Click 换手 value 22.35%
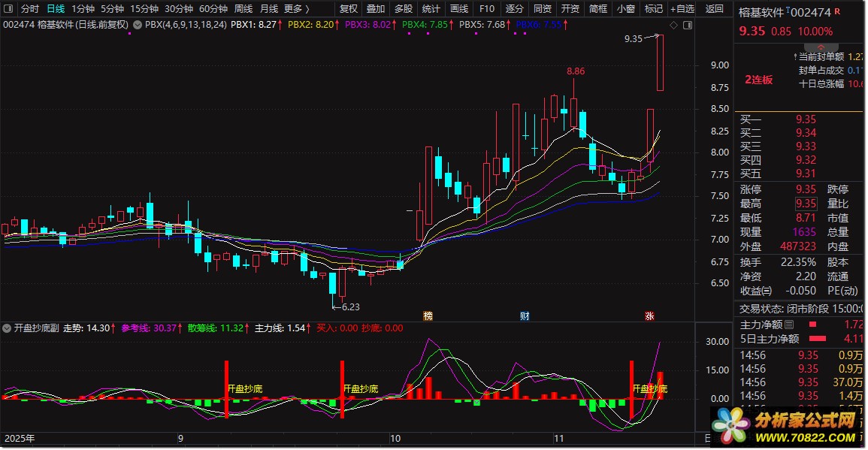 [x=798, y=262]
